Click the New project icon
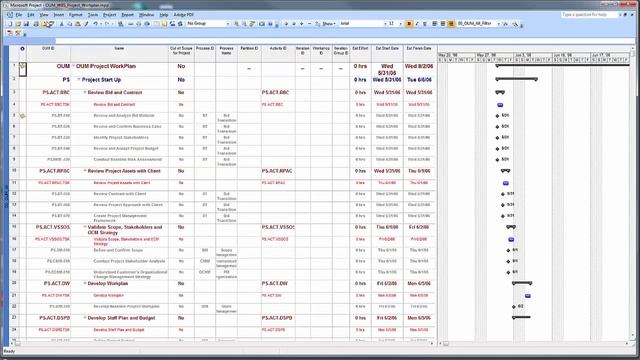 point(10,24)
